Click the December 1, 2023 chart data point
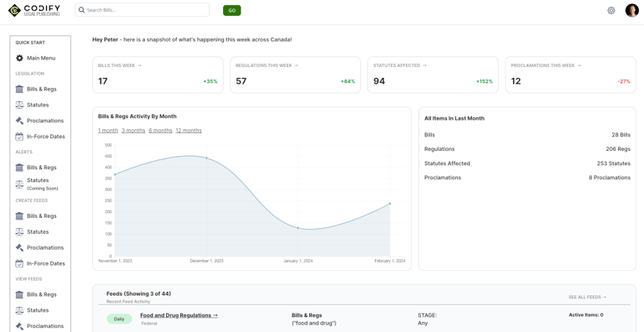The width and height of the screenshot is (644, 332). click(206, 158)
